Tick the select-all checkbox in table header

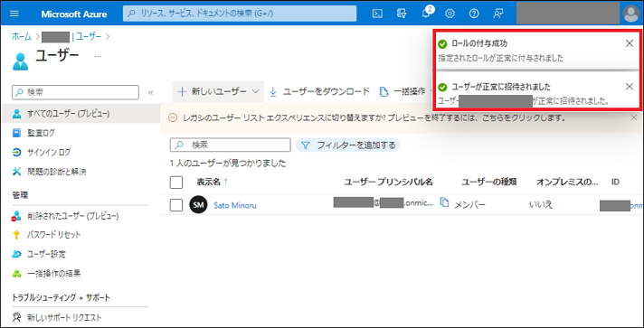[x=176, y=183]
